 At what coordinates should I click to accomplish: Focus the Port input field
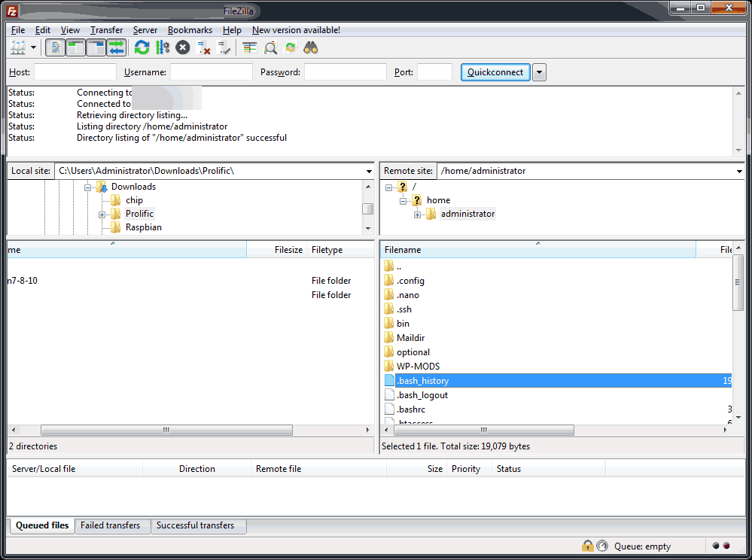point(434,72)
